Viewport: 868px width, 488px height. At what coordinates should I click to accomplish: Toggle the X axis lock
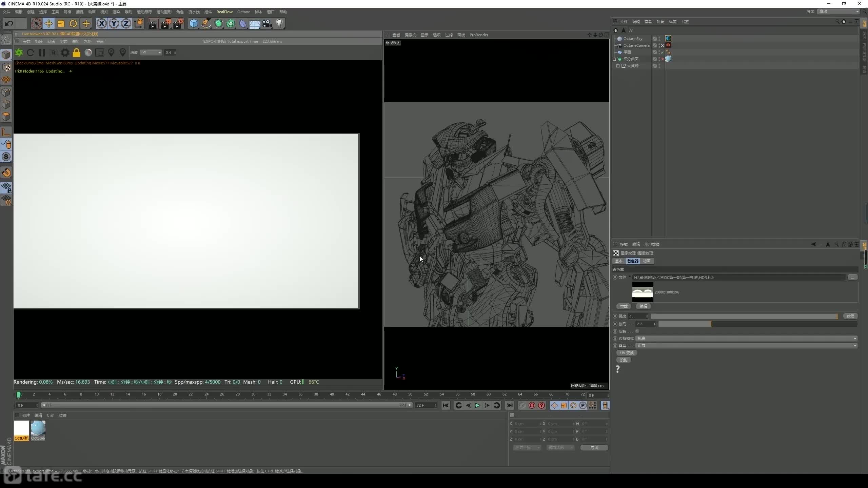[101, 23]
